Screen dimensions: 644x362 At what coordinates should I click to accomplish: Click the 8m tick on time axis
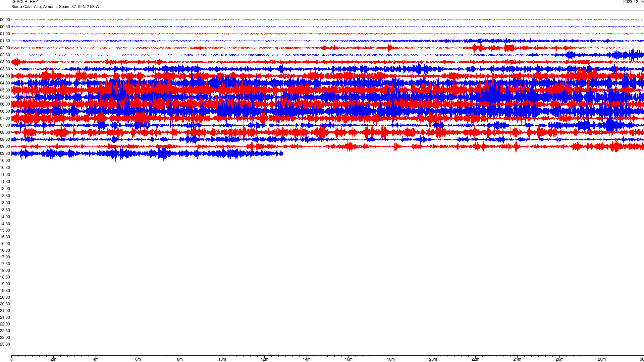[180, 359]
